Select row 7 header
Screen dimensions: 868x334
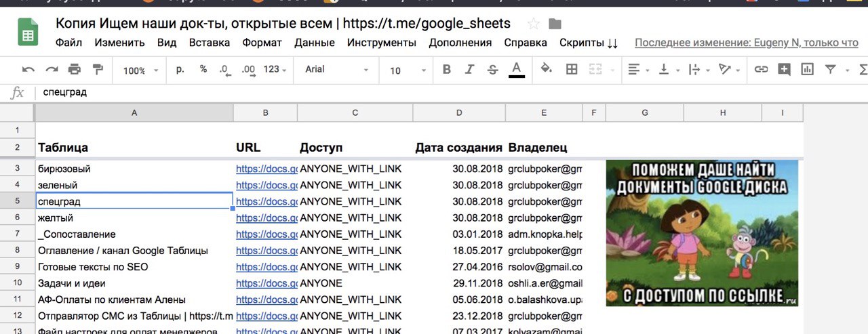coord(18,234)
